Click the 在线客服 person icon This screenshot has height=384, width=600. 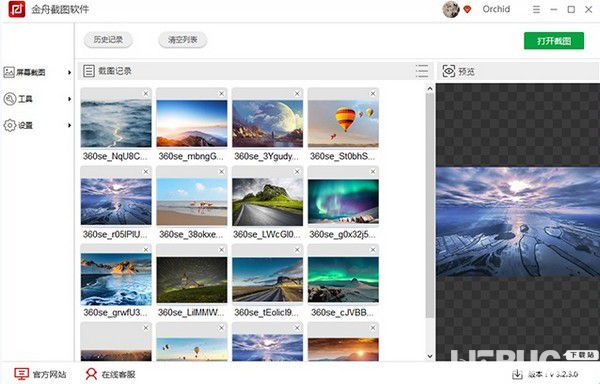tap(91, 374)
